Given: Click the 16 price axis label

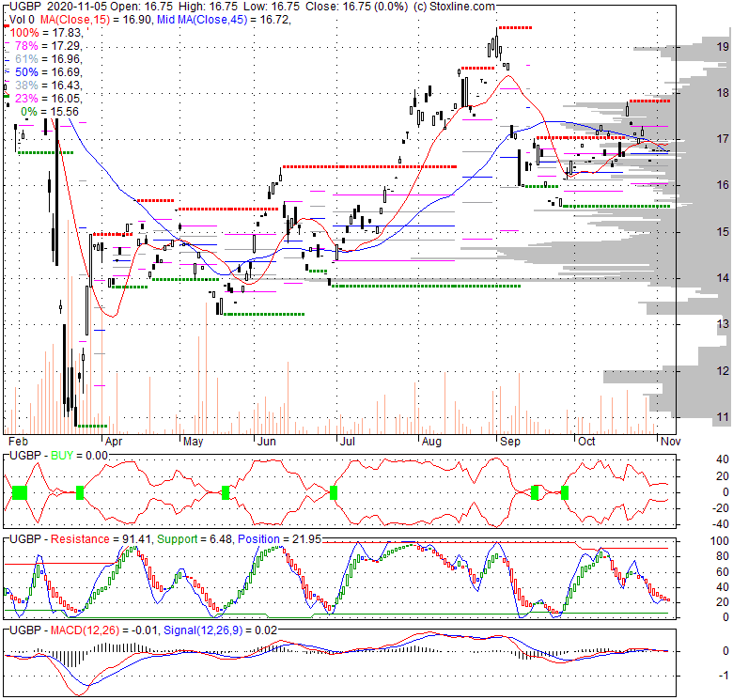Looking at the screenshot, I should pyautogui.click(x=723, y=185).
